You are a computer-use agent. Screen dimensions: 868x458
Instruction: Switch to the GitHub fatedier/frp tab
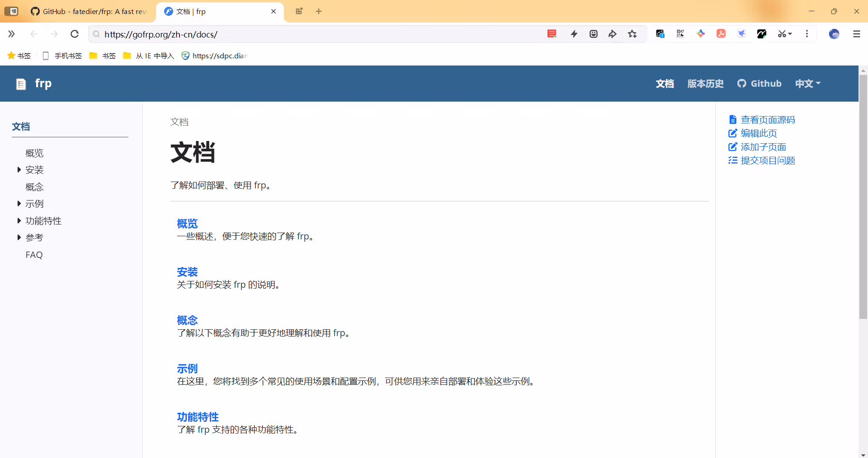[88, 11]
